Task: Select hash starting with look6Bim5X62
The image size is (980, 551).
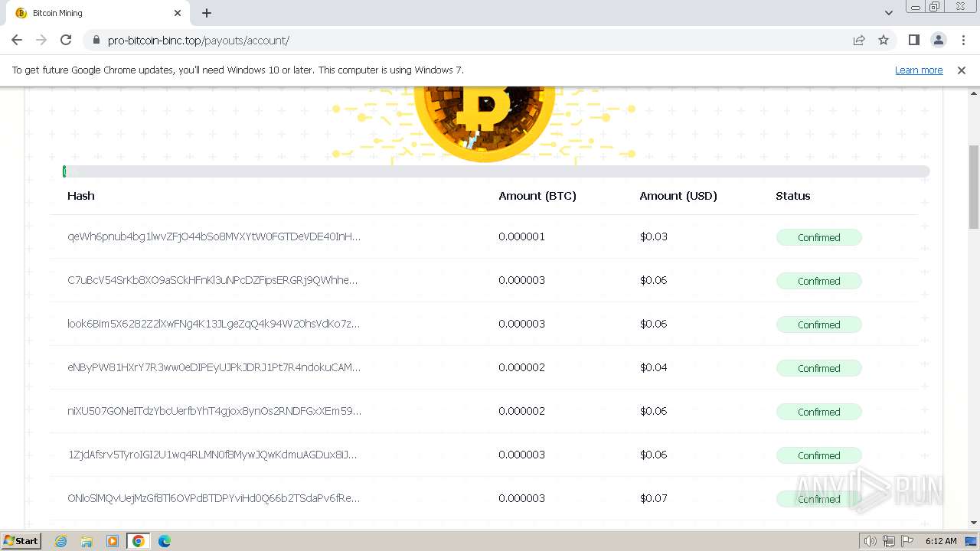Action: coord(214,324)
